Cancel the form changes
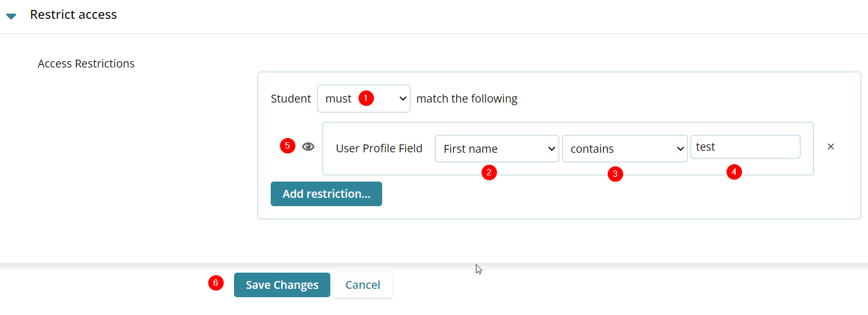868x315 pixels. tap(362, 285)
